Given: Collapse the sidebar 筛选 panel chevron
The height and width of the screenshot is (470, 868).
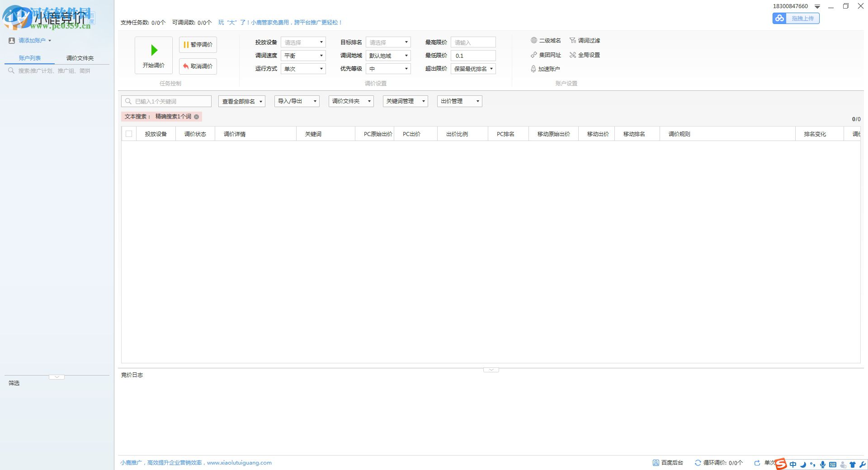Looking at the screenshot, I should coord(57,376).
